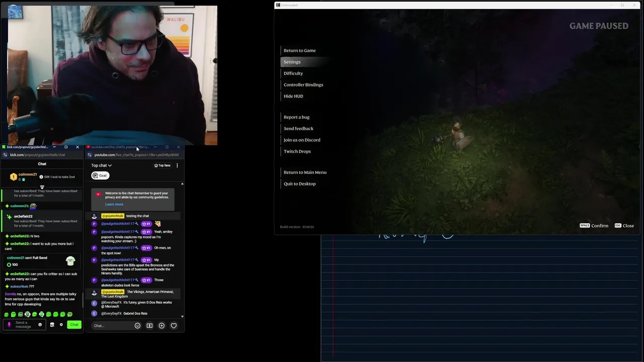Image resolution: width=644 pixels, height=362 pixels.
Task: Click on3efish22 beside 'hi bro'
Action: 20,236
